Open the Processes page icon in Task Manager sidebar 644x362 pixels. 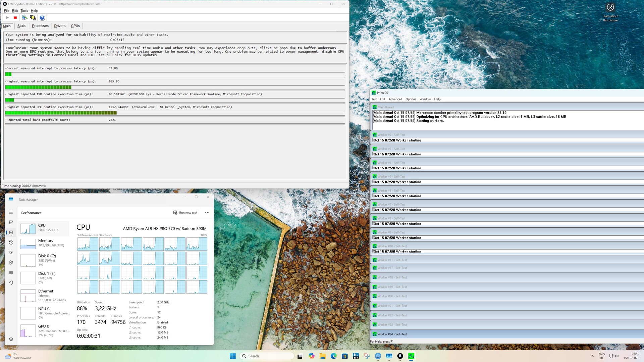pos(11,222)
